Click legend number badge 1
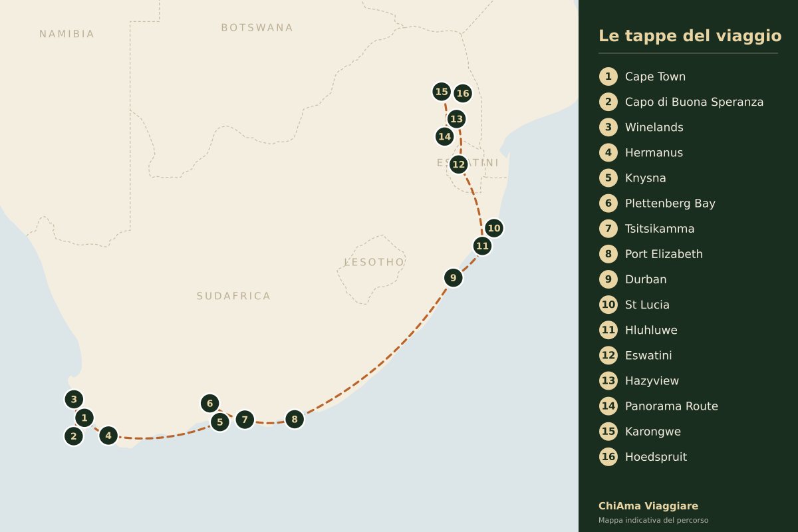 (608, 76)
